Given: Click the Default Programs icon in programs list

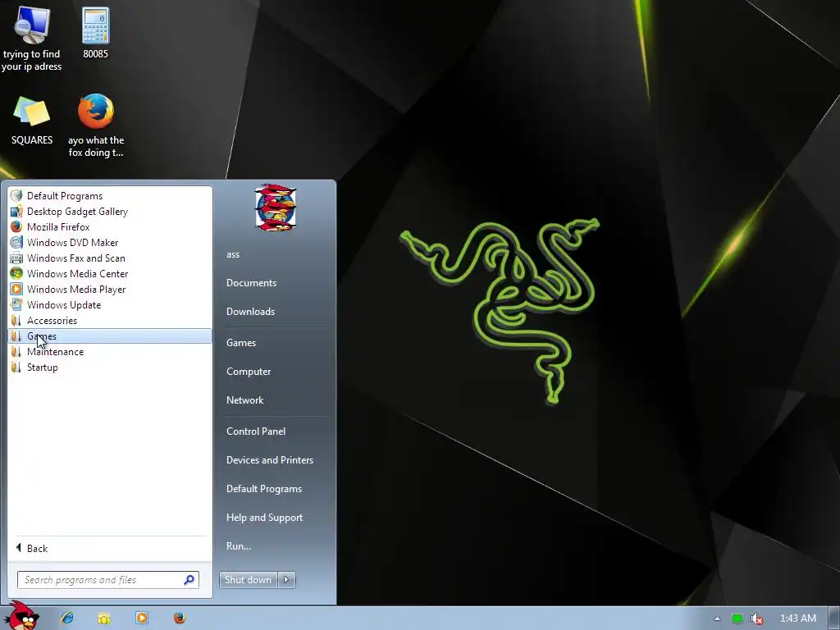Looking at the screenshot, I should point(16,195).
